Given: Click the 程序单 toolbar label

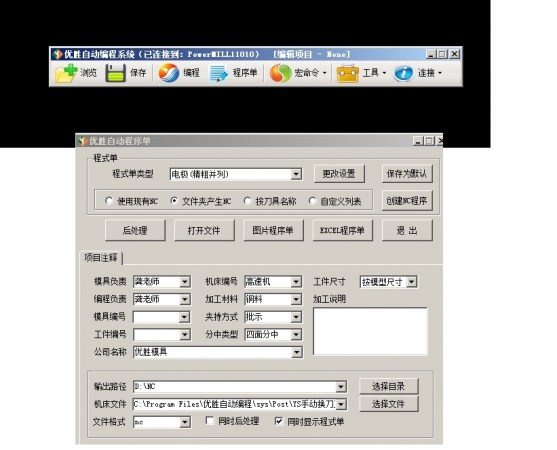Looking at the screenshot, I should point(245,73).
